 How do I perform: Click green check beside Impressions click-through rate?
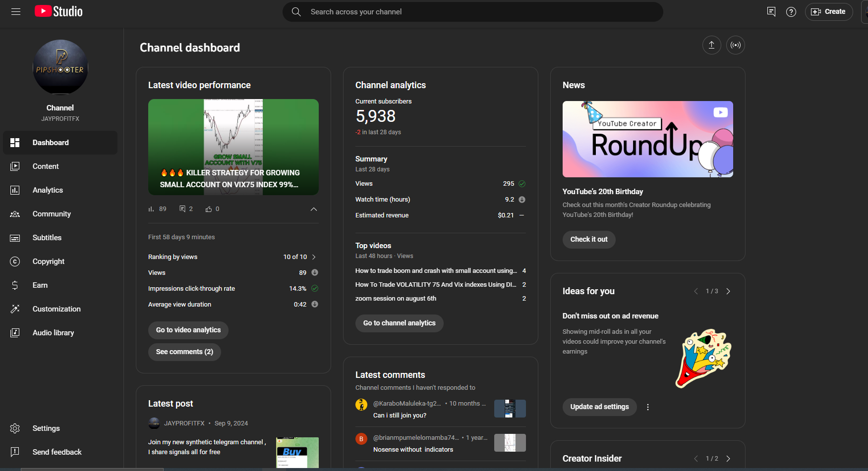(315, 288)
